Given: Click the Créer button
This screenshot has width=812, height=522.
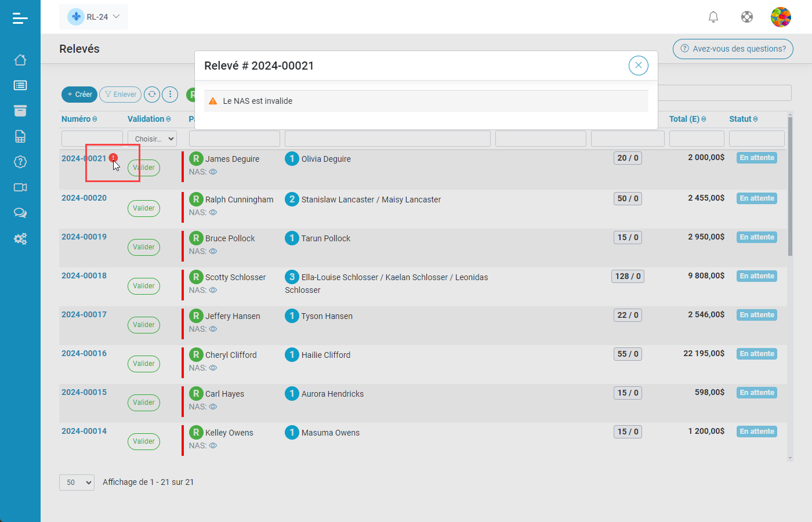Looking at the screenshot, I should click(x=79, y=94).
